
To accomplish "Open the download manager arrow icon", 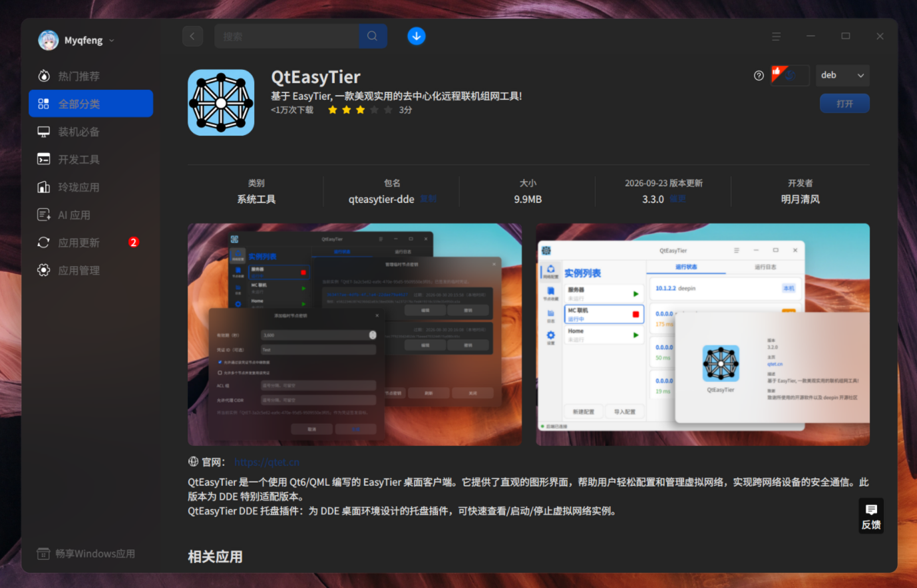I will tap(417, 36).
